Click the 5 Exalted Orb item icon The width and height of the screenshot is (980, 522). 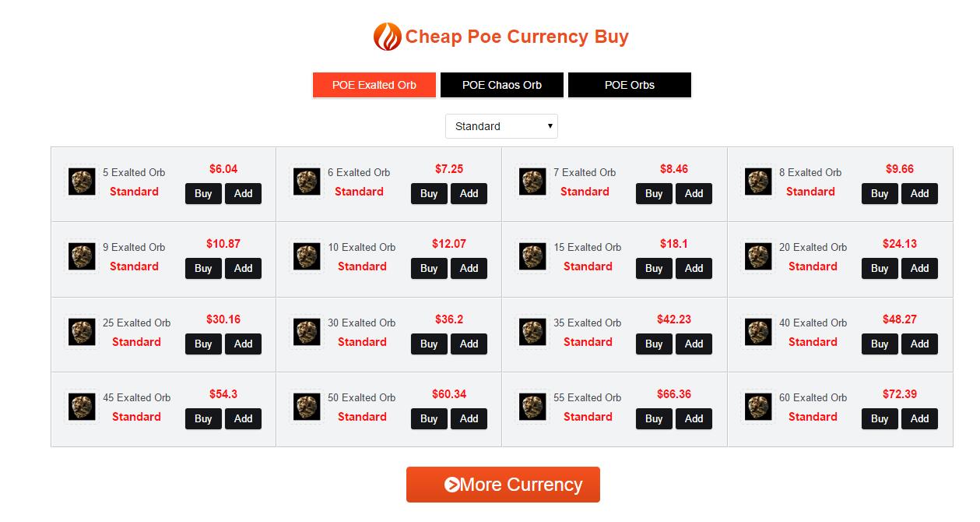pyautogui.click(x=82, y=182)
